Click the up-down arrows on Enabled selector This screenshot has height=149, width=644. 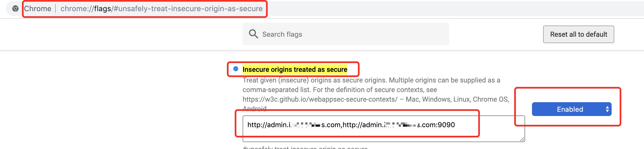click(x=607, y=109)
